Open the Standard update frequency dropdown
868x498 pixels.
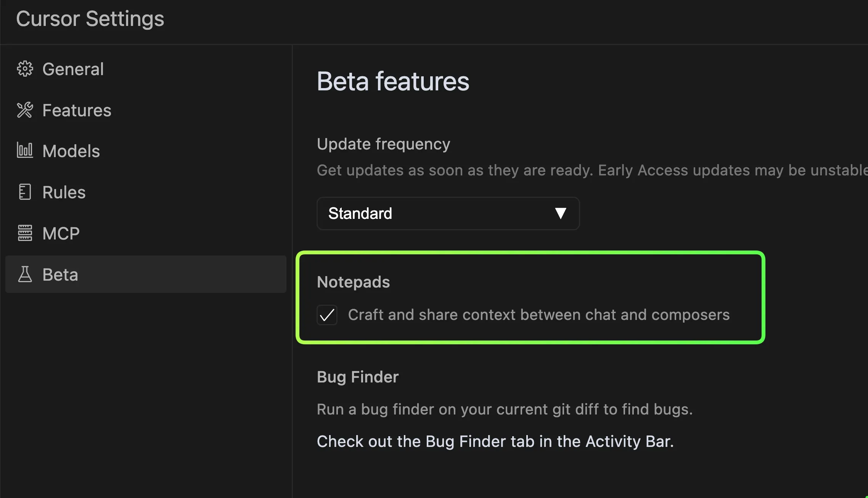point(448,214)
